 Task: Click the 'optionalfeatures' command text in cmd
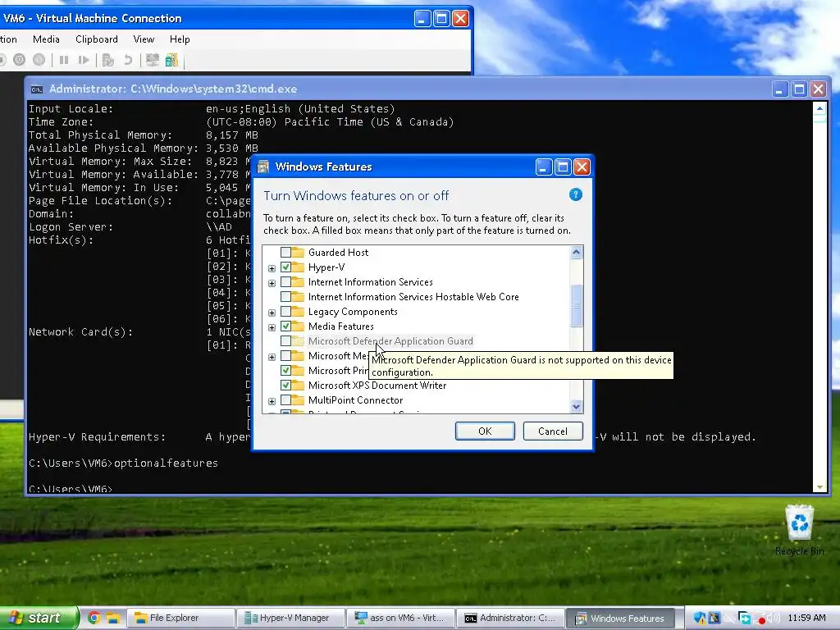(x=166, y=463)
